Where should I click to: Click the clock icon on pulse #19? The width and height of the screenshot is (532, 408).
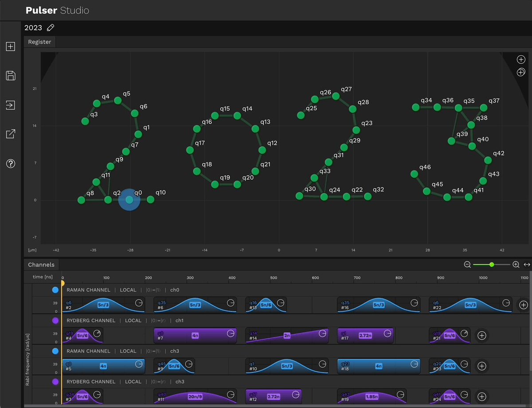401,394
